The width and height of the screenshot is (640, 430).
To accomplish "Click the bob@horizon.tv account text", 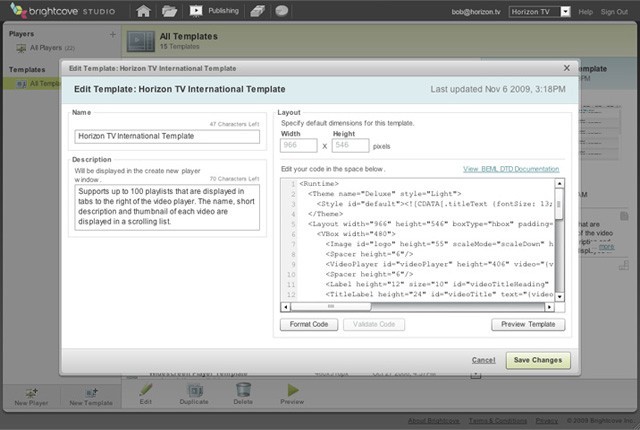I will [476, 12].
